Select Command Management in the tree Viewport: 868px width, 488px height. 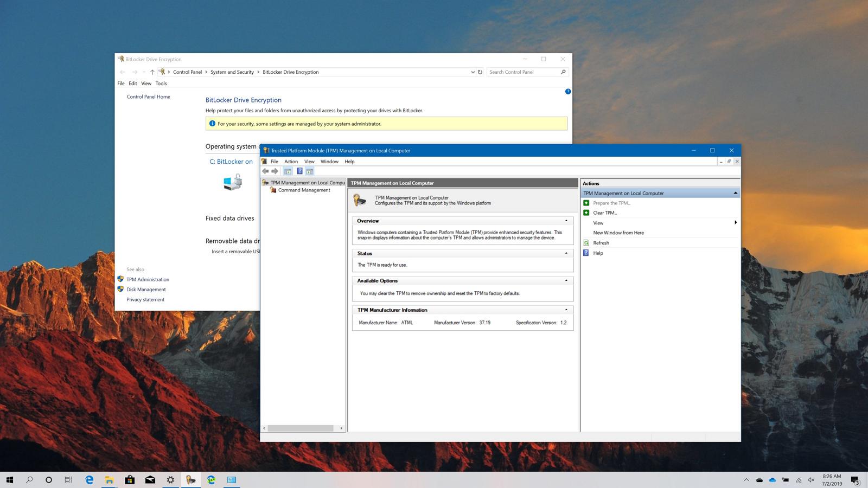(x=304, y=190)
